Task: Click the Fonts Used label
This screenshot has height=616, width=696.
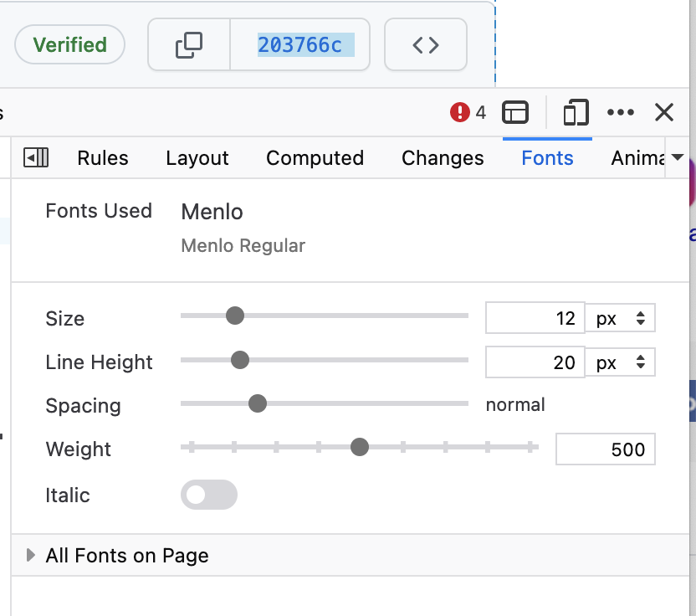Action: point(99,211)
